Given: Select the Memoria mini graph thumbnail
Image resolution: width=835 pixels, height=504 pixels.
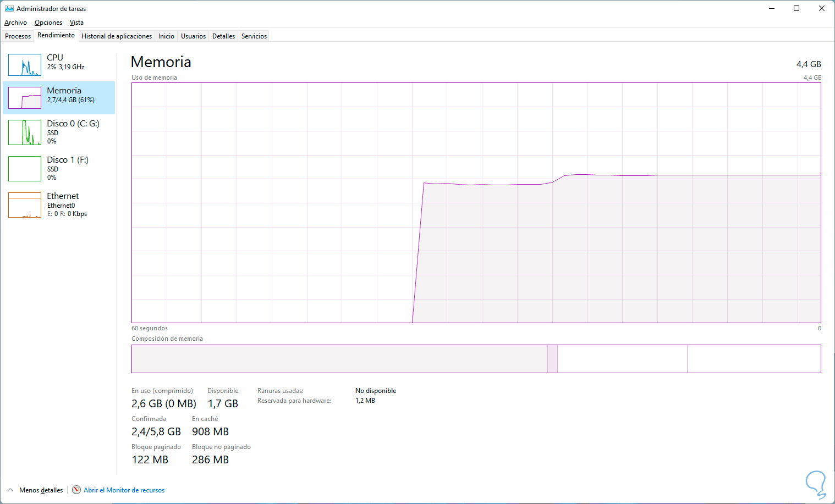Looking at the screenshot, I should (25, 98).
